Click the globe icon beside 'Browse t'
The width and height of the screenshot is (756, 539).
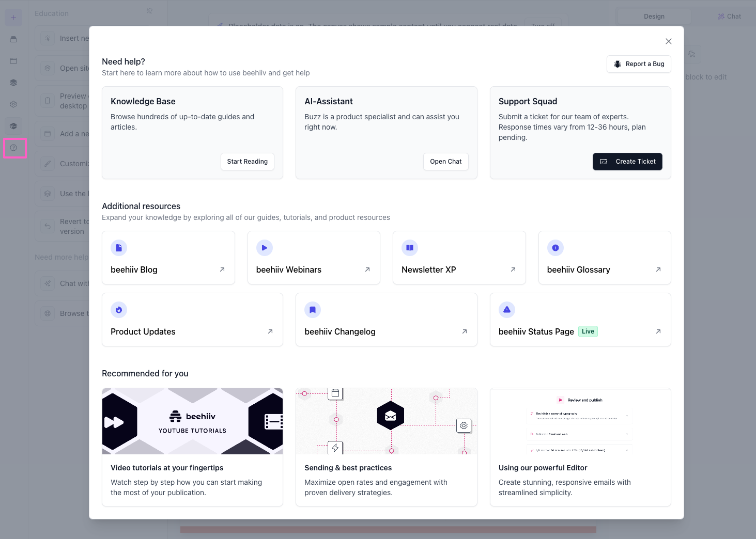[x=48, y=313]
